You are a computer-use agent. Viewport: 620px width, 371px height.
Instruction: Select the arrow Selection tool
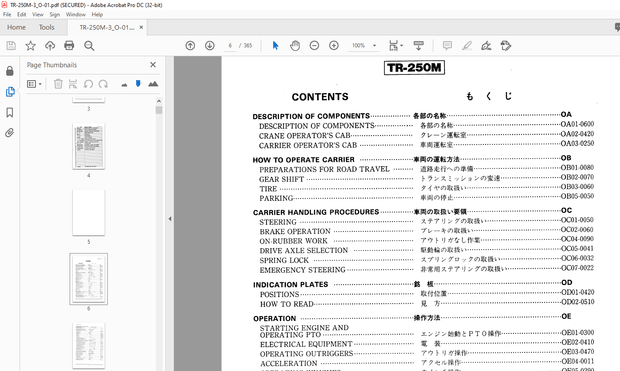point(276,45)
